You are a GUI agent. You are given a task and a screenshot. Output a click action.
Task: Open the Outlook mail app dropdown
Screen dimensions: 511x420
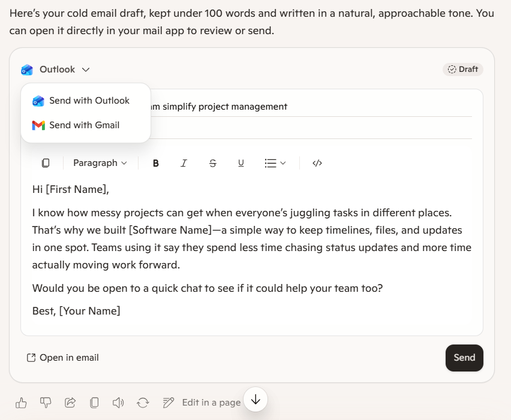point(55,70)
